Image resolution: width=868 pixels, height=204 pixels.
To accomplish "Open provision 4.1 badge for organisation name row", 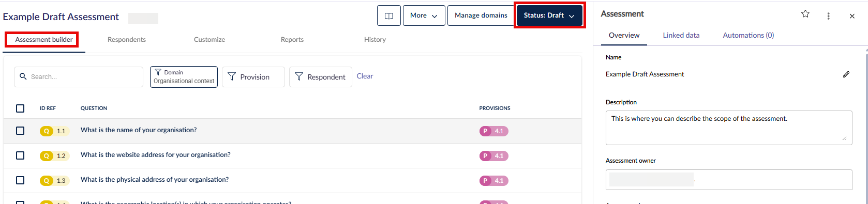I will 494,131.
